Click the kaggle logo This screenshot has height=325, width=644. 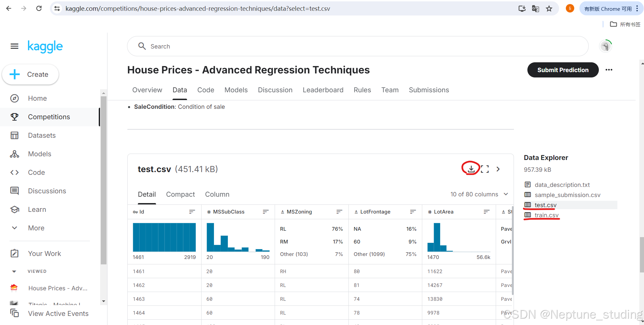[x=45, y=46]
